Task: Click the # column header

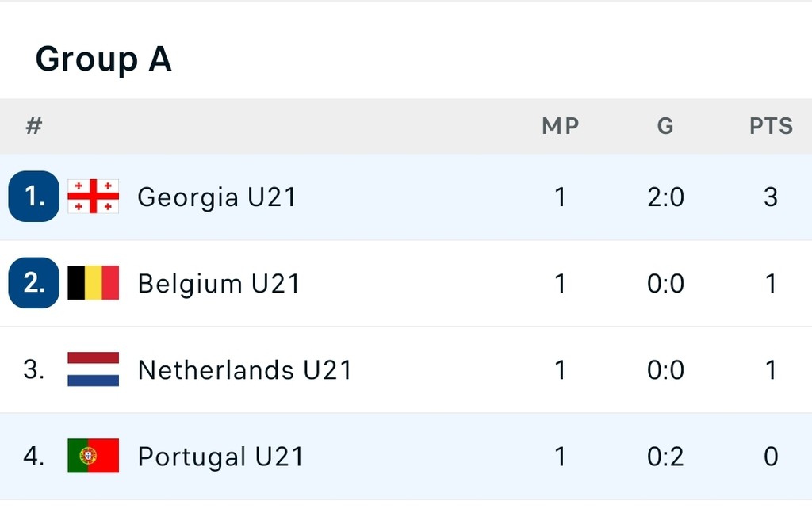Action: click(33, 126)
